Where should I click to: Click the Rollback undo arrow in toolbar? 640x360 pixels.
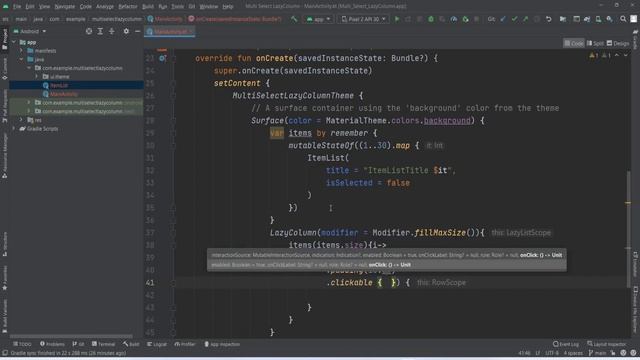pos(549,19)
